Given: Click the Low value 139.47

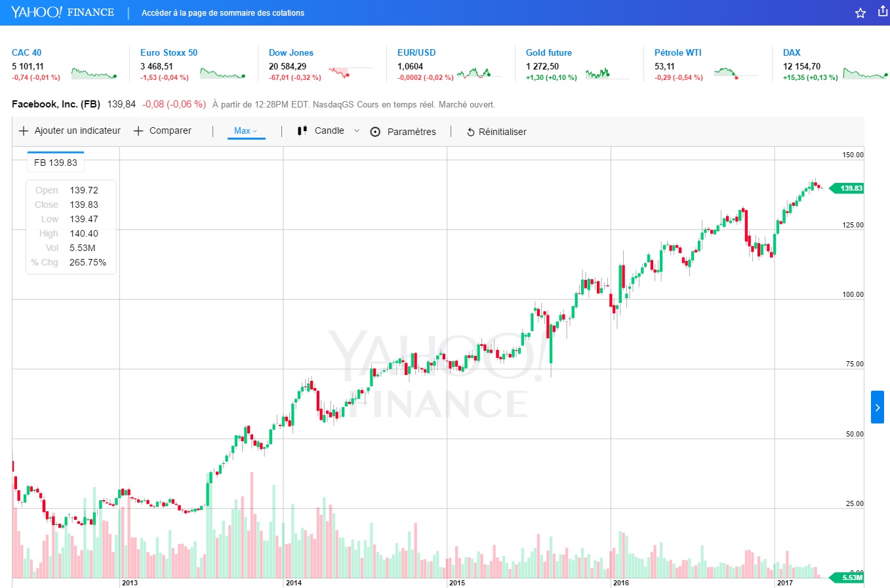Looking at the screenshot, I should [x=84, y=219].
